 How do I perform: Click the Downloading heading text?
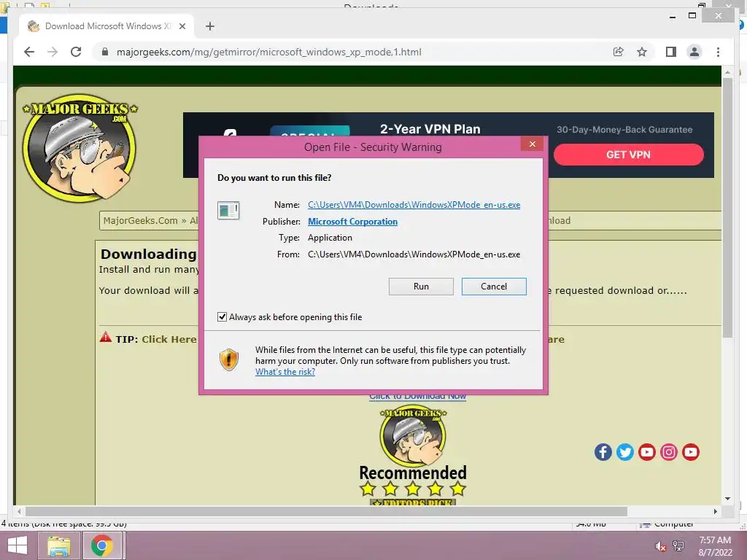[x=149, y=254]
